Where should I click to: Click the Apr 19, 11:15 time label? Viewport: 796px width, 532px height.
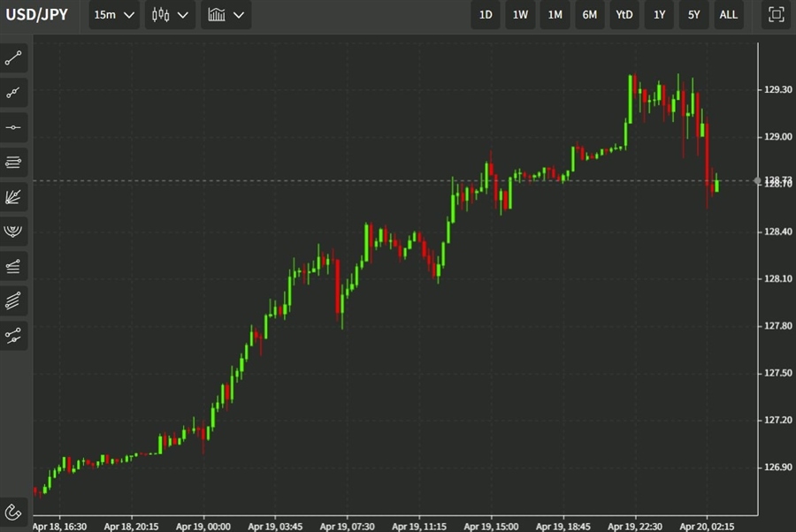click(x=419, y=527)
